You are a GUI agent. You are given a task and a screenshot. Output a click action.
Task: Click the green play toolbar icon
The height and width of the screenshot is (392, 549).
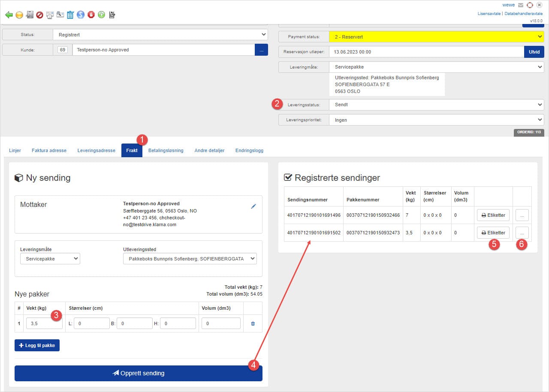point(101,15)
